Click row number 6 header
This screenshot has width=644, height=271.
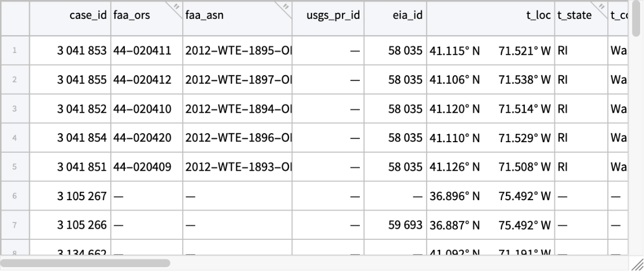click(x=14, y=195)
